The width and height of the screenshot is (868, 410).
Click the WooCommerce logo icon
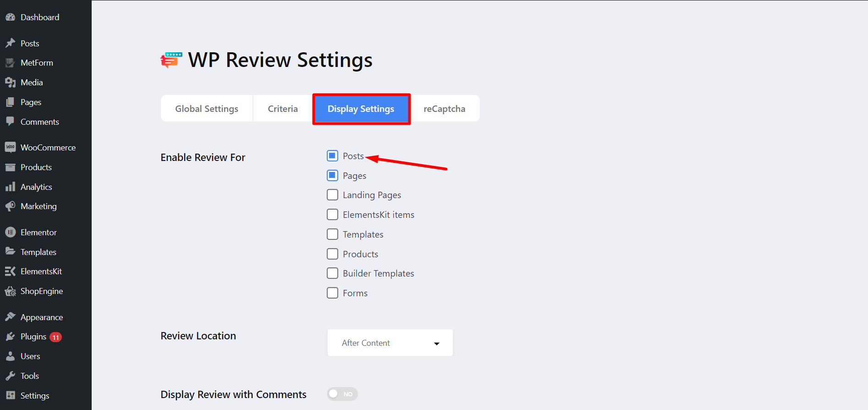click(10, 147)
